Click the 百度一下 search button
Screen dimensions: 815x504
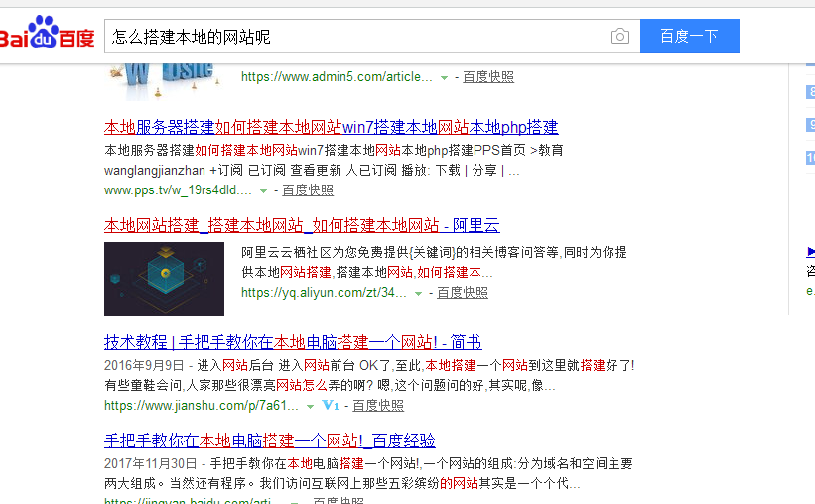[689, 36]
